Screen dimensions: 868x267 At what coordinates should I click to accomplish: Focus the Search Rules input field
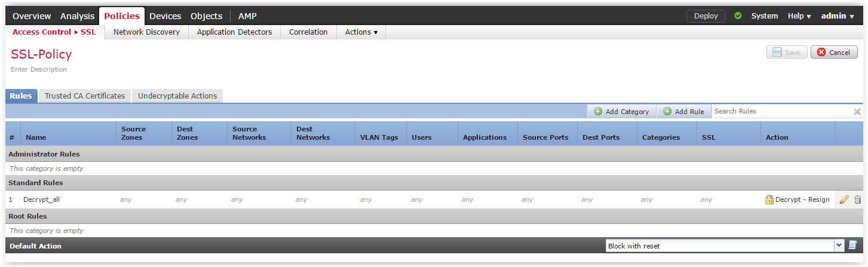coord(782,112)
